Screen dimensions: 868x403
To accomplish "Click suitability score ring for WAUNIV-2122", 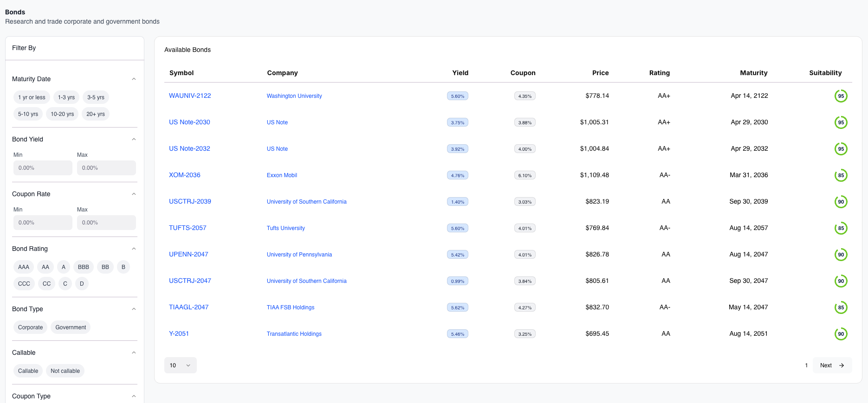I will tap(841, 96).
